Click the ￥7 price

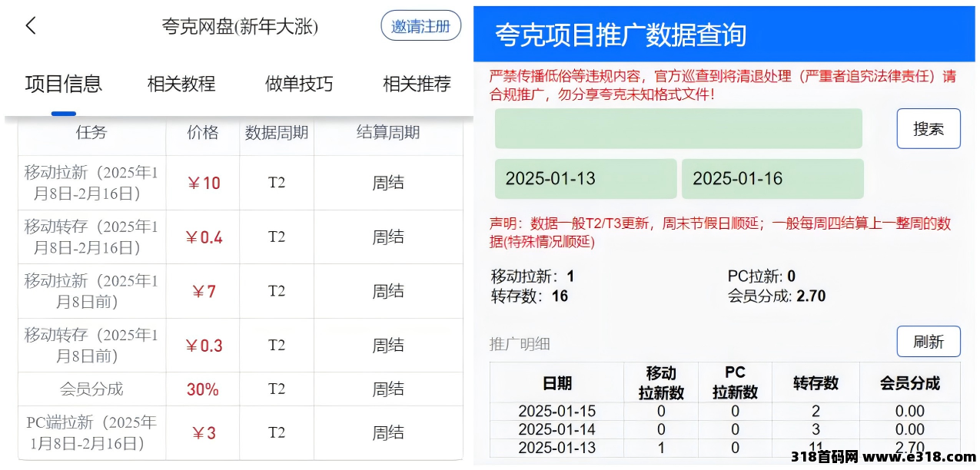[x=203, y=292]
